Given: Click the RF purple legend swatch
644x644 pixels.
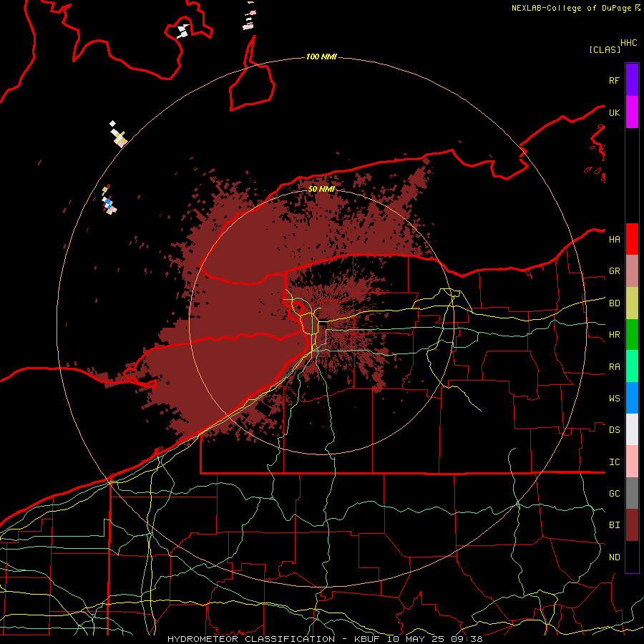Looking at the screenshot, I should (632, 80).
